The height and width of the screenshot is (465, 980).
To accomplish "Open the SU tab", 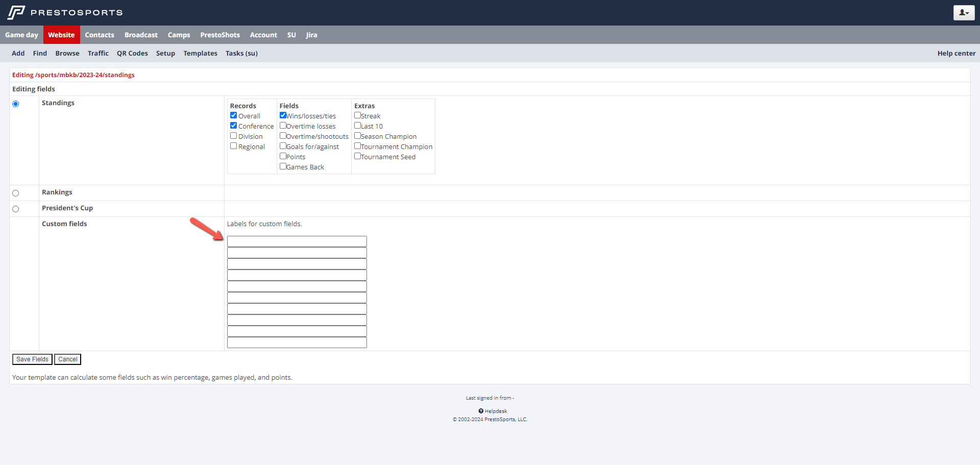I will tap(291, 35).
